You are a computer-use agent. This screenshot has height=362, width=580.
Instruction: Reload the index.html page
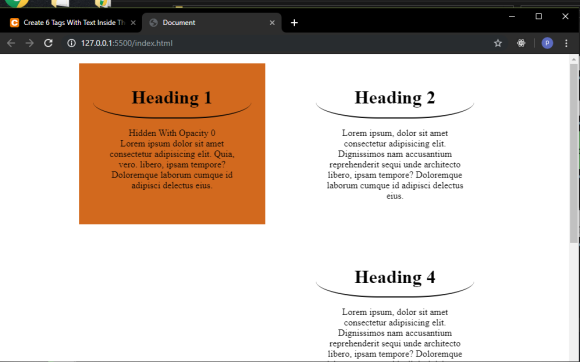[48, 43]
